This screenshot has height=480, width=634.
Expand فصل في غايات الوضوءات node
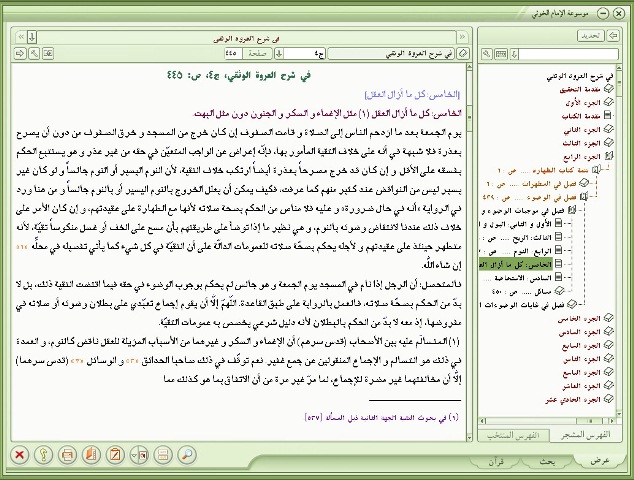[x=572, y=304]
